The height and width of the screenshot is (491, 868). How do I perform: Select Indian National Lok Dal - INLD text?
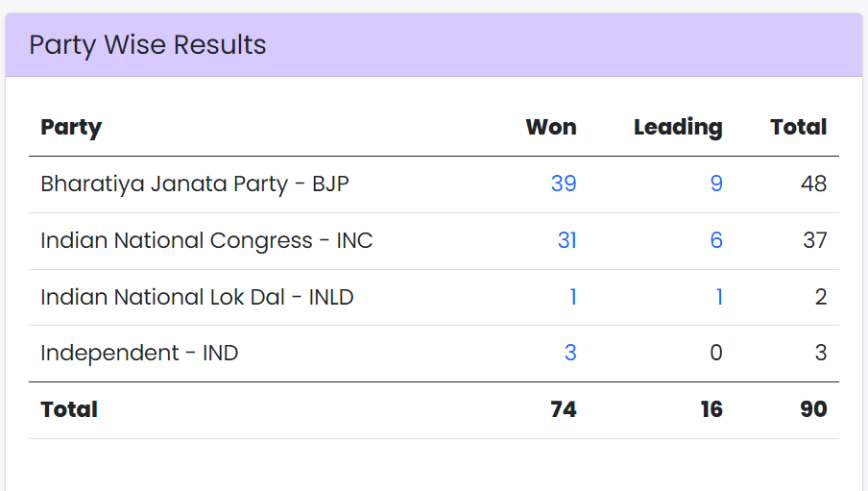pyautogui.click(x=197, y=297)
